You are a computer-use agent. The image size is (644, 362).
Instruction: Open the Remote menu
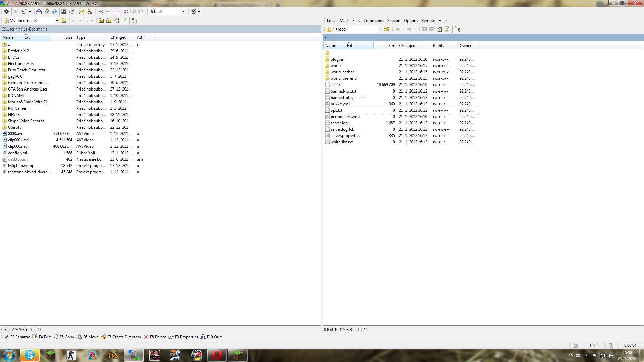click(x=428, y=21)
